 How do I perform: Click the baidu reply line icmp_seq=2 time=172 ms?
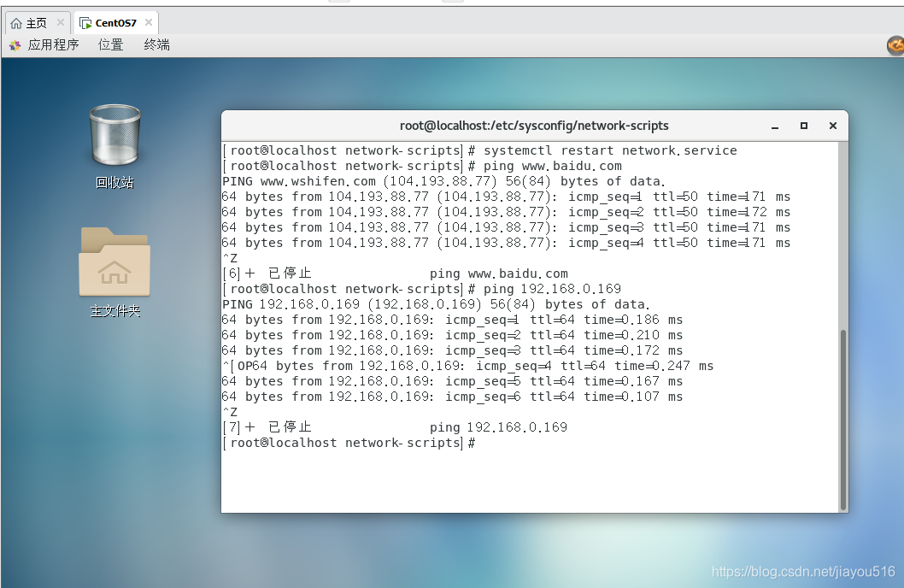point(506,212)
